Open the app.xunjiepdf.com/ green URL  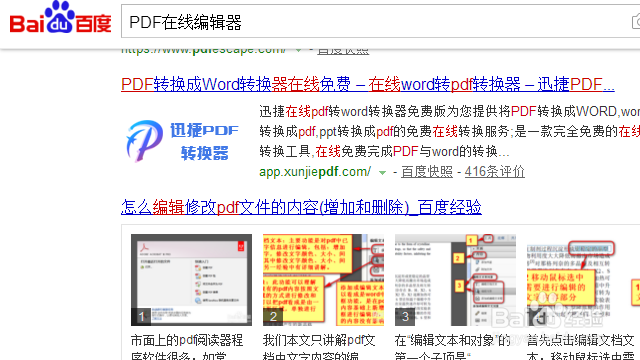pyautogui.click(x=315, y=172)
